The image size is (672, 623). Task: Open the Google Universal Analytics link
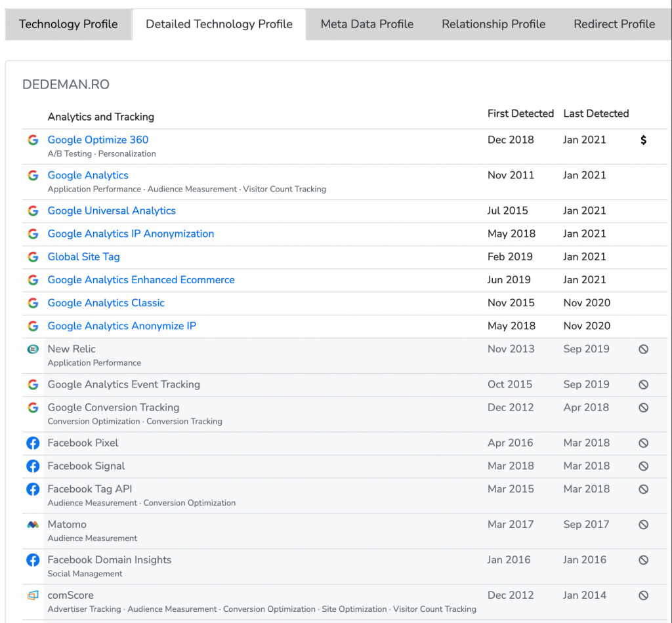[x=112, y=211]
